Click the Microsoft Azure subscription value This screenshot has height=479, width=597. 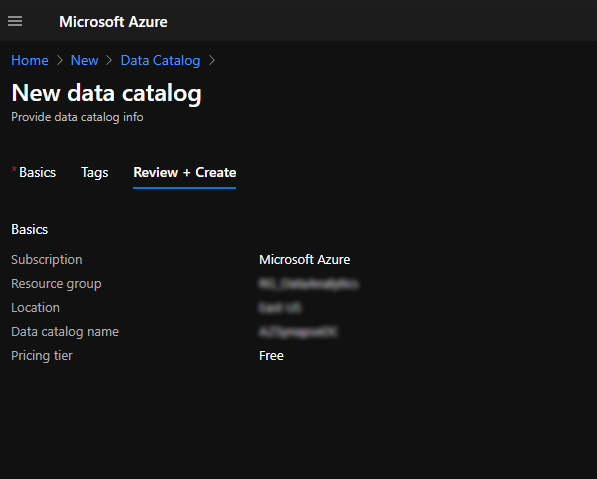tap(305, 260)
